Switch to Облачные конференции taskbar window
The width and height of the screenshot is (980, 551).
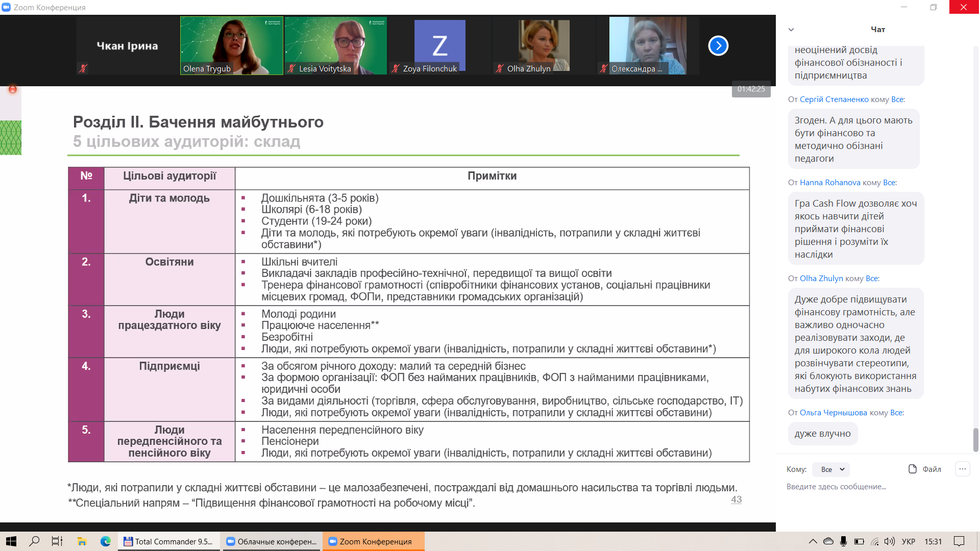[272, 541]
